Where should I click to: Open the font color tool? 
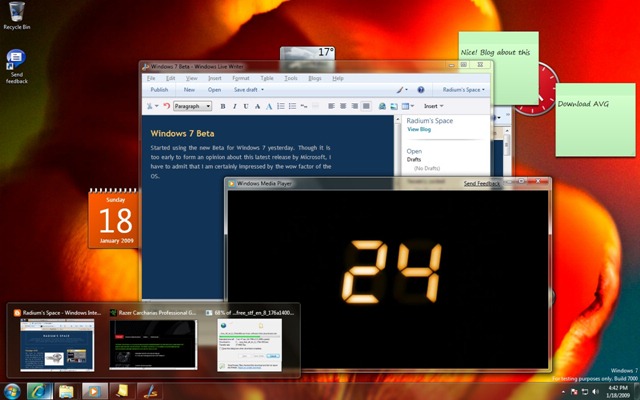(x=269, y=106)
